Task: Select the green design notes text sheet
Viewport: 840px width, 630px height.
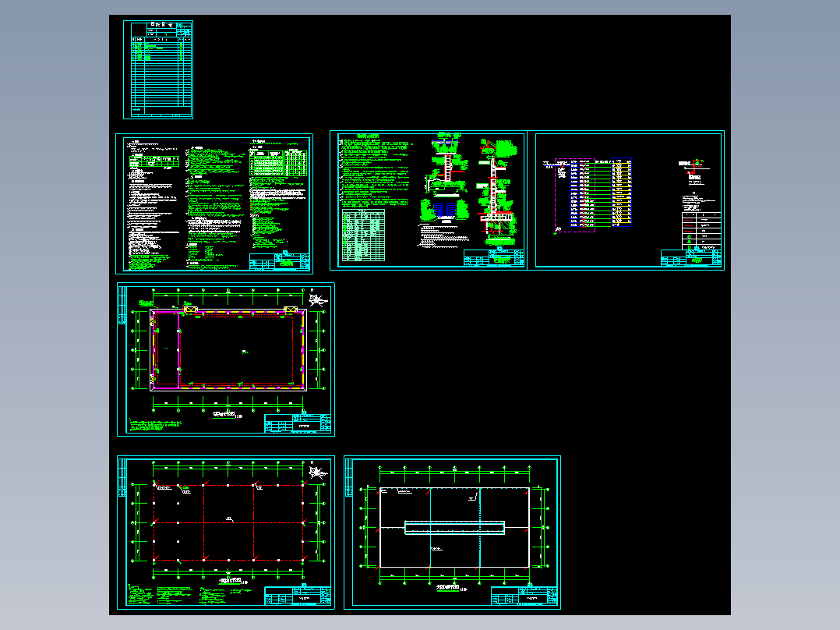Action: coord(214,204)
